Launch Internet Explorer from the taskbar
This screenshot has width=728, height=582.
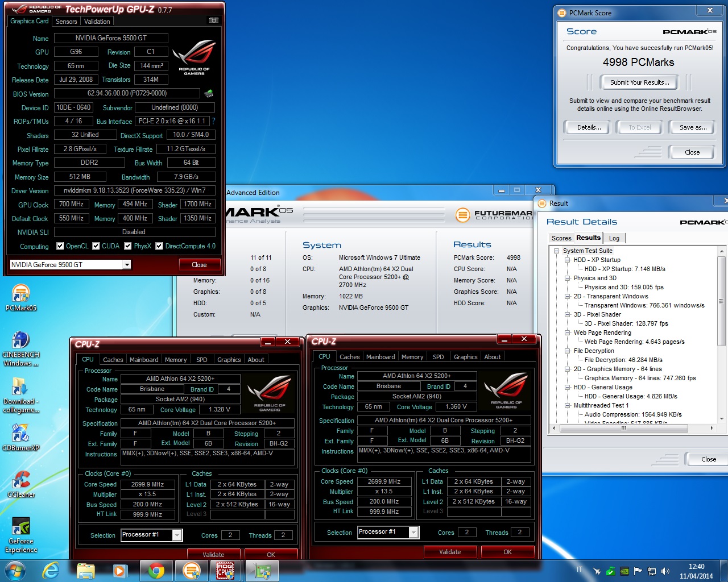click(51, 571)
